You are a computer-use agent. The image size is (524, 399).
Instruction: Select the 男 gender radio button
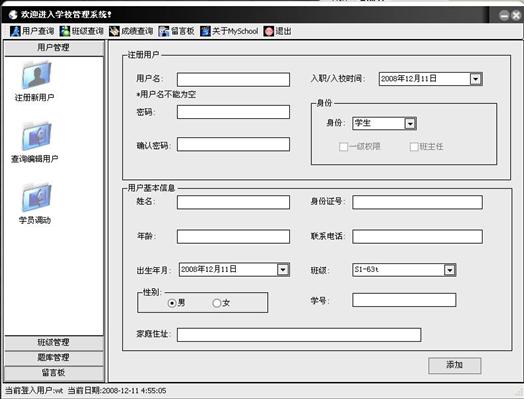pyautogui.click(x=172, y=303)
